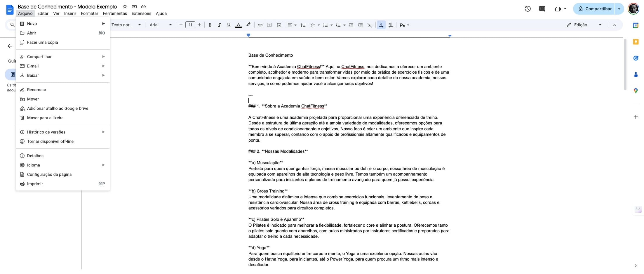The image size is (644, 274).
Task: Open version history clock icon
Action: pos(528,9)
